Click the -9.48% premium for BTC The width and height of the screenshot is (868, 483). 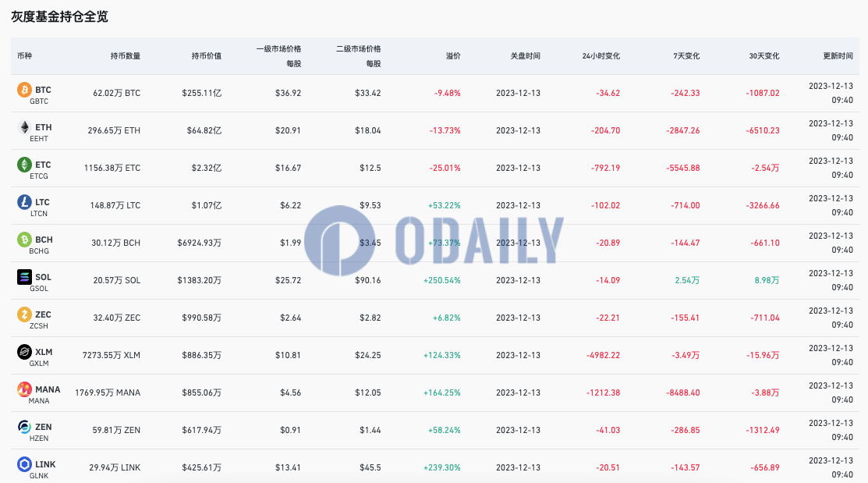point(448,93)
